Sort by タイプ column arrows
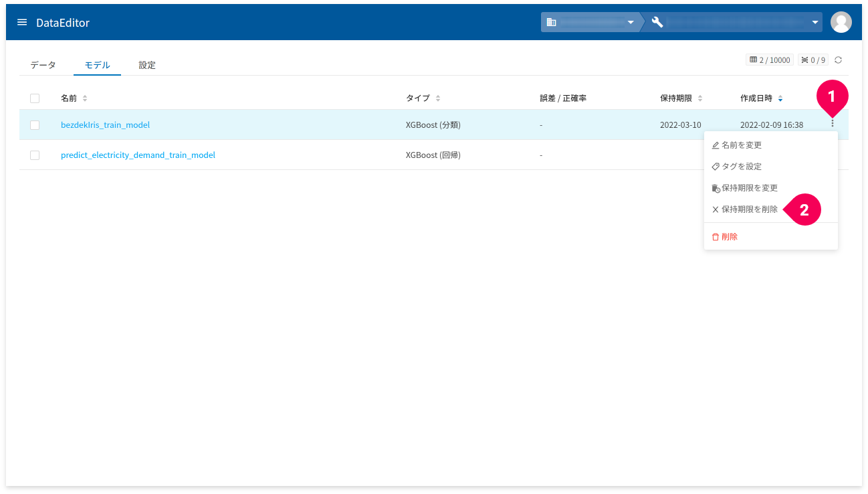Image resolution: width=868 pixels, height=494 pixels. click(x=438, y=98)
